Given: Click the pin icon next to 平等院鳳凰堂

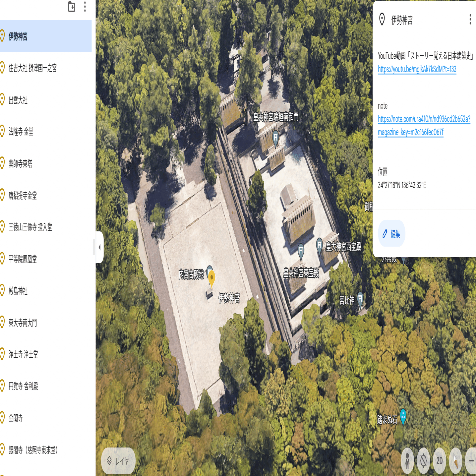Looking at the screenshot, I should point(2,259).
